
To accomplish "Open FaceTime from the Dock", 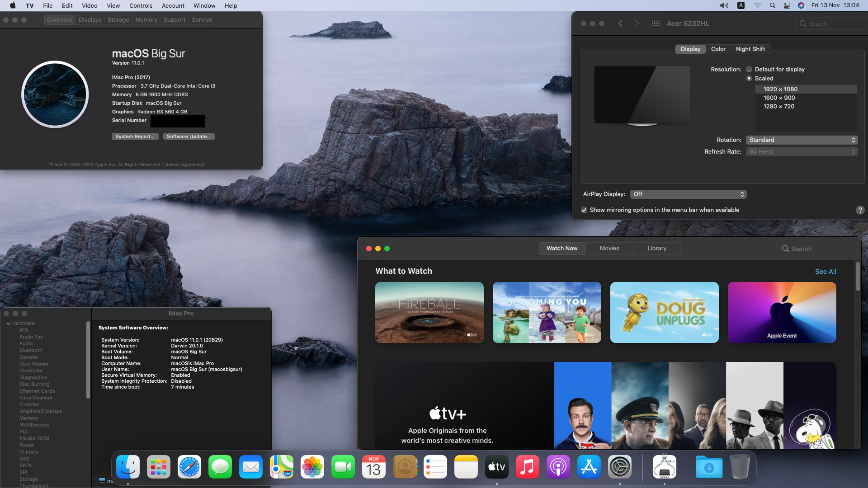I will tap(343, 467).
